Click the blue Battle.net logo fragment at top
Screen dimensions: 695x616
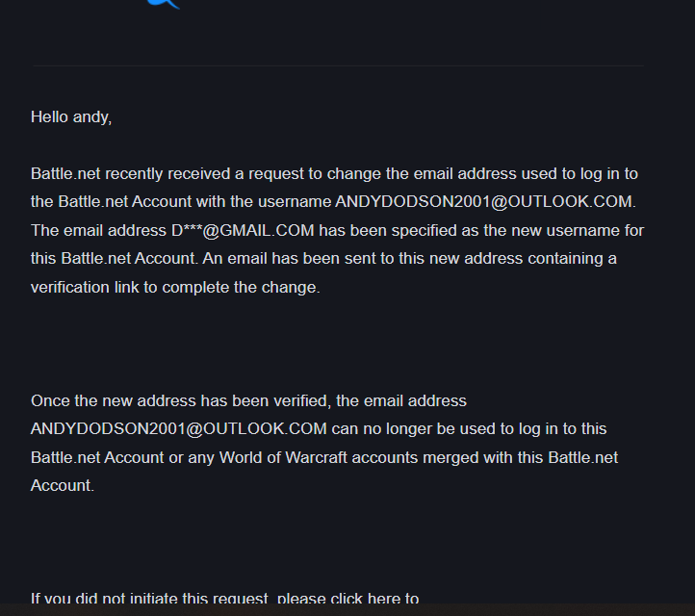[x=164, y=4]
